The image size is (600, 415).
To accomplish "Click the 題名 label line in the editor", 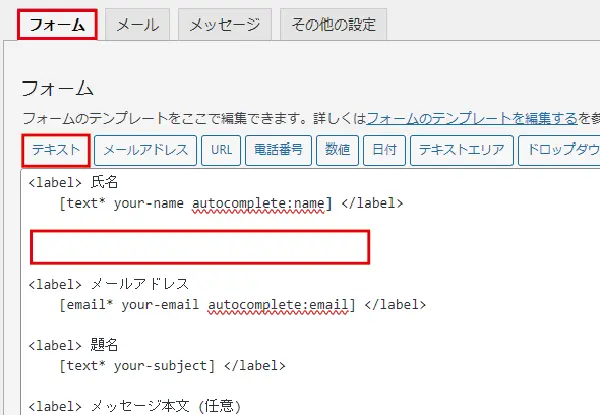I will pos(73,345).
